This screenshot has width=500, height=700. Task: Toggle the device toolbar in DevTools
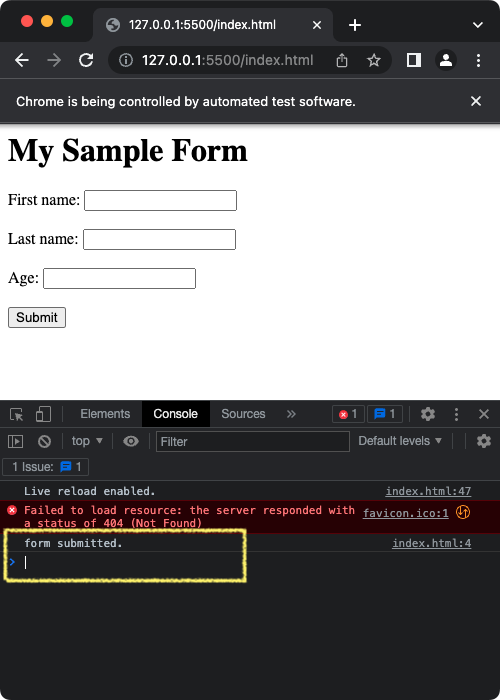coord(43,414)
